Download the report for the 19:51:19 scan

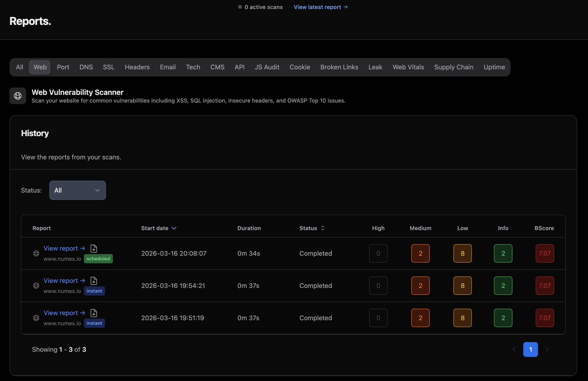click(94, 313)
